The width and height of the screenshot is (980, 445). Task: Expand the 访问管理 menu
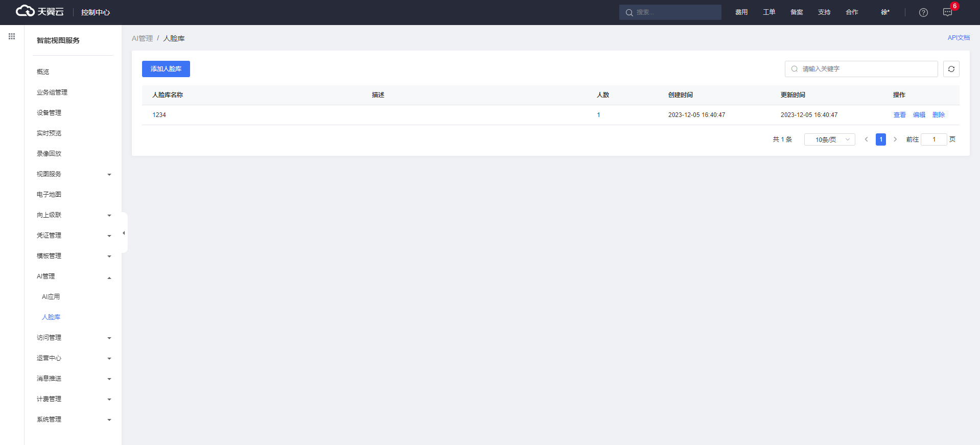point(74,338)
